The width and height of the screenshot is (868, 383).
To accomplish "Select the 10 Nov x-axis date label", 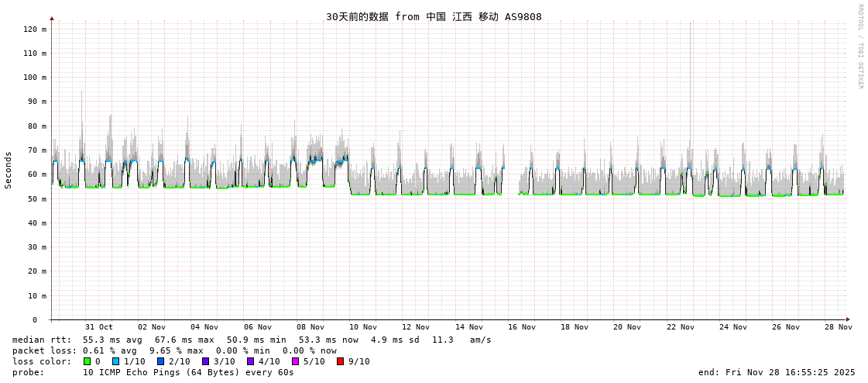I will tap(363, 327).
